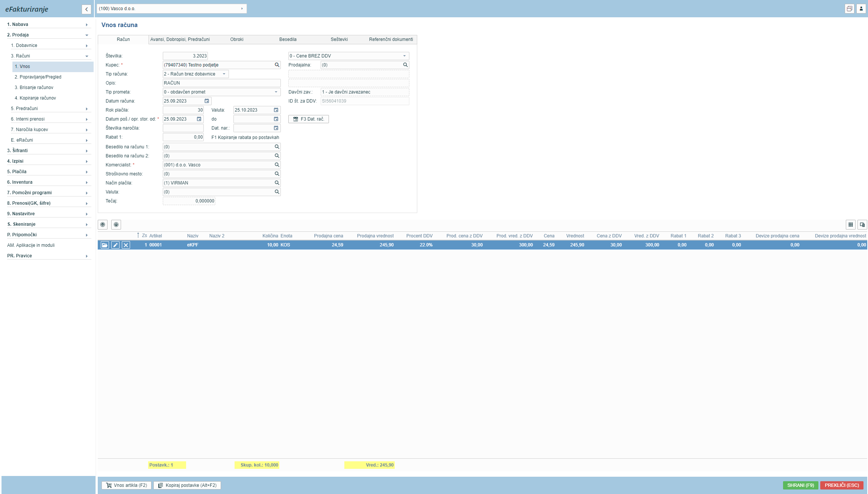The width and height of the screenshot is (868, 494).
Task: Open the windows icon in the top bar
Action: point(849,9)
